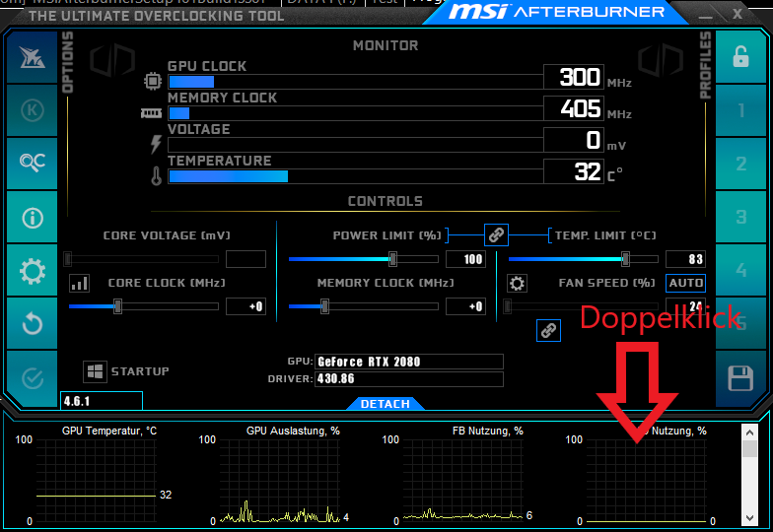This screenshot has width=773, height=532.
Task: Toggle Windows Startup button
Action: [x=95, y=371]
